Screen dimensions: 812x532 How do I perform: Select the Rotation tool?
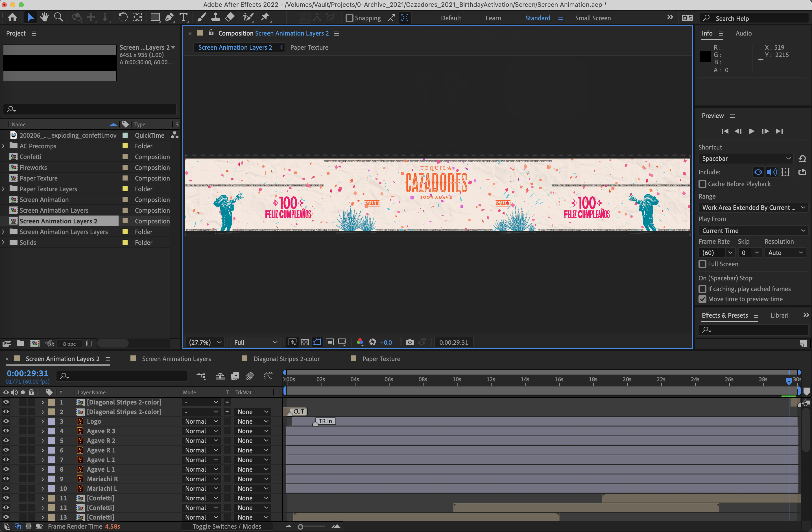click(x=123, y=17)
